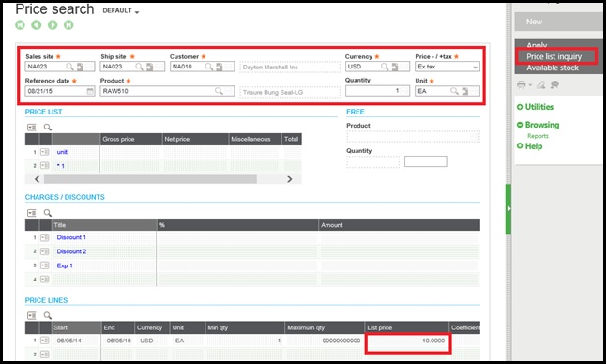Open Price list inquiry
Viewport: 607px width, 364px height.
point(554,56)
